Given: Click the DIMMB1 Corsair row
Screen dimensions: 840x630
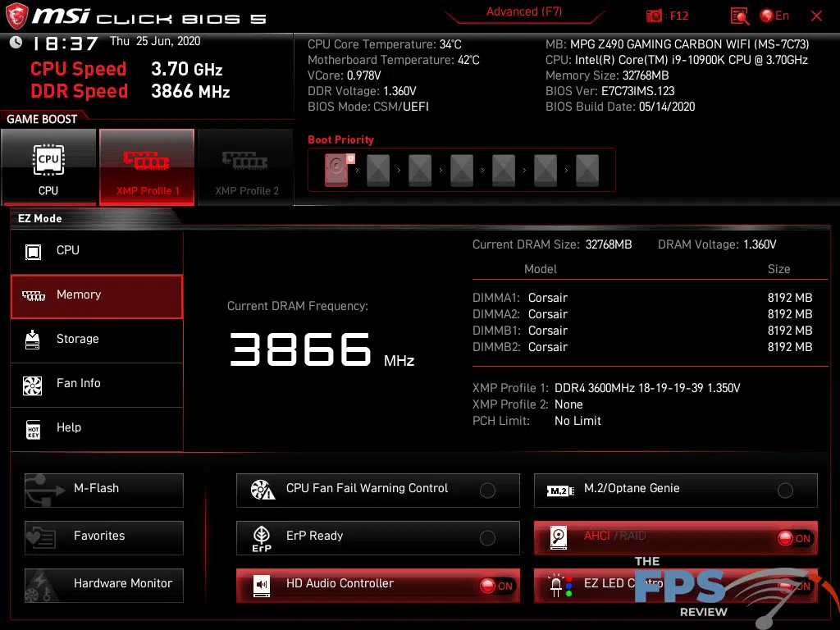Looking at the screenshot, I should pos(642,331).
